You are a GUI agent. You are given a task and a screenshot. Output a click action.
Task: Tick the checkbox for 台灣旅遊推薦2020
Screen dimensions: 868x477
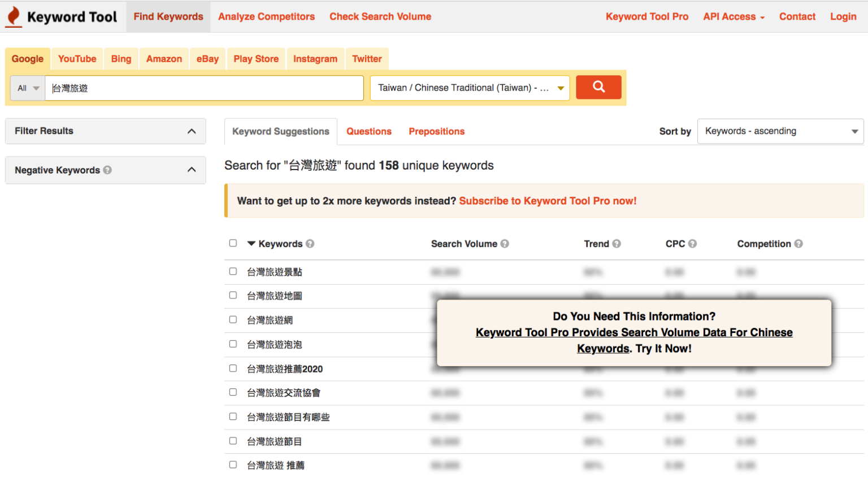pyautogui.click(x=233, y=368)
